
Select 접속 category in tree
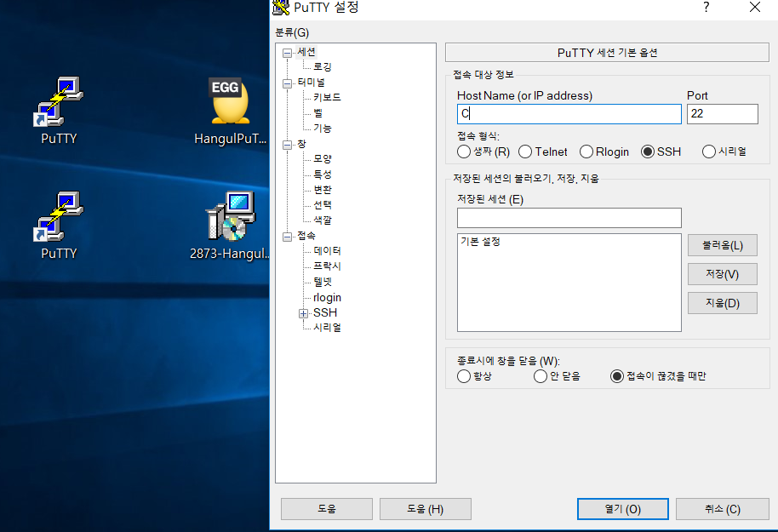coord(306,236)
